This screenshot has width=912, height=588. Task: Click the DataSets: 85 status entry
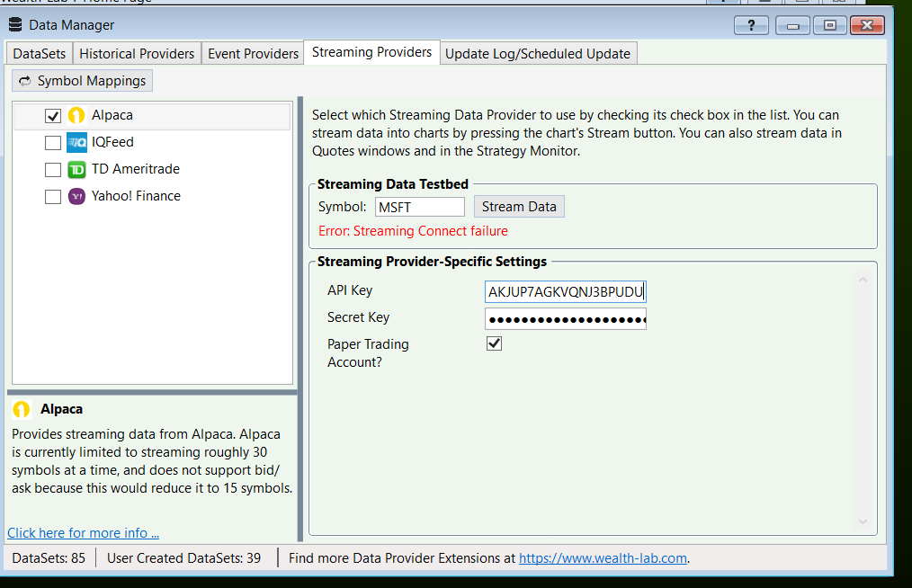[x=49, y=558]
